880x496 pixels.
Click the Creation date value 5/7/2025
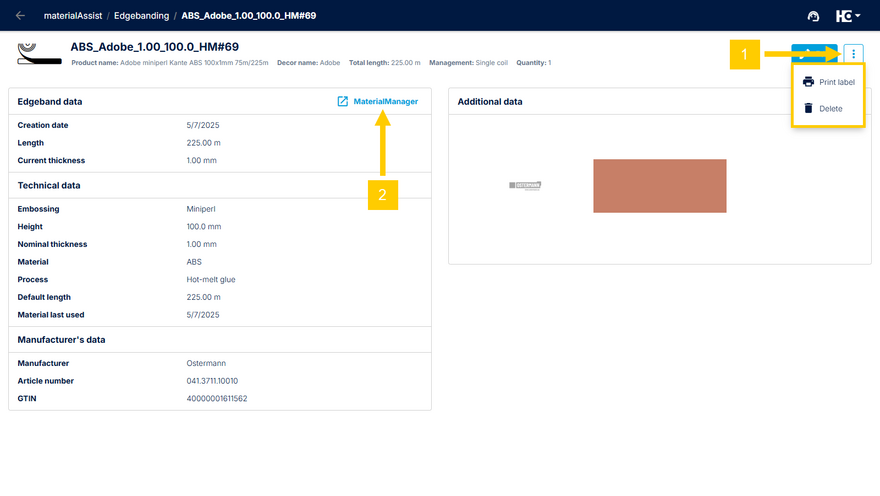[x=203, y=125]
